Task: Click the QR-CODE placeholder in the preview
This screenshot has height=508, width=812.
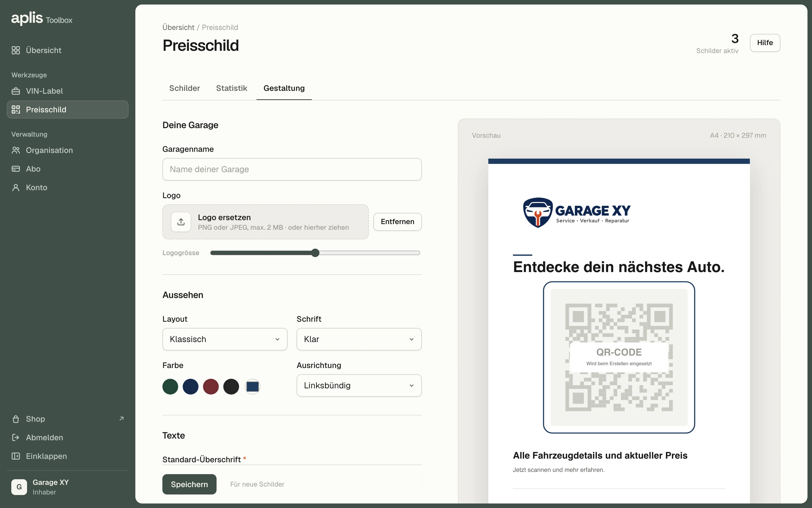Action: [x=619, y=358]
